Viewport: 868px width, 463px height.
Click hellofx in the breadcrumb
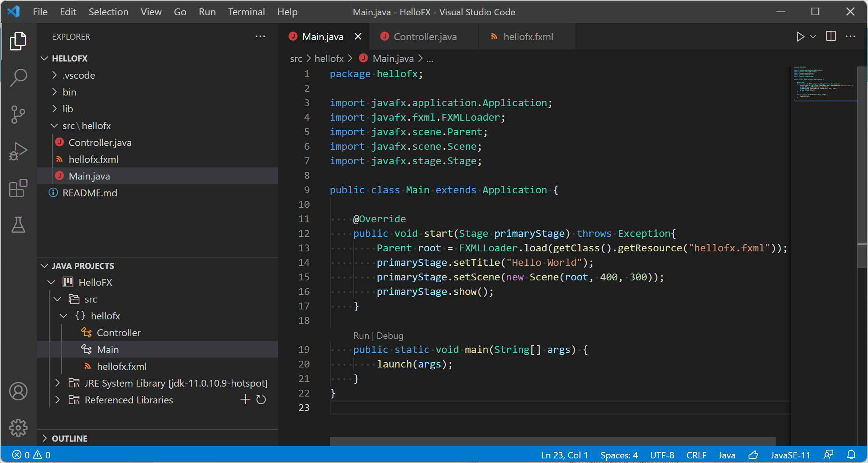(x=329, y=58)
